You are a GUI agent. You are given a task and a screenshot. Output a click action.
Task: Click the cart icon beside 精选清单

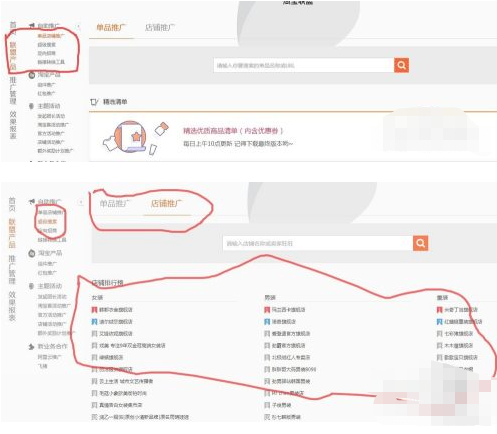coord(94,102)
